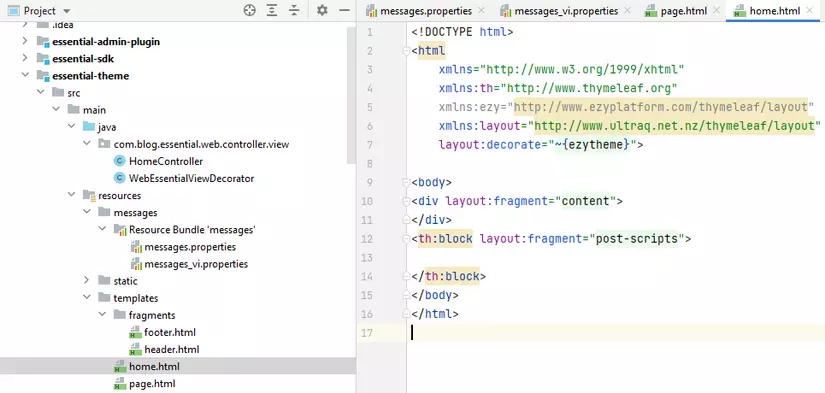The image size is (825, 393).
Task: Click the ultraq.net.nz URL in line 6
Action: [x=675, y=126]
